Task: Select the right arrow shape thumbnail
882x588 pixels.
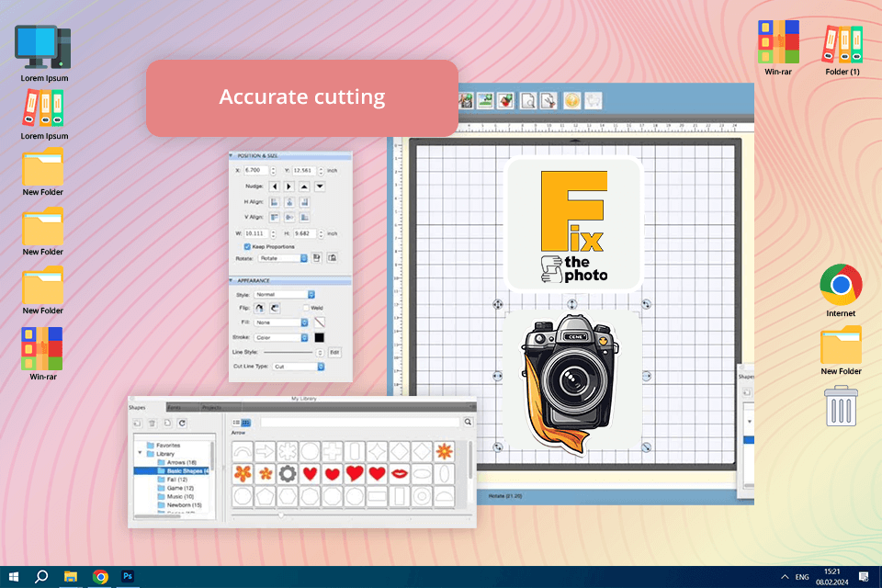Action: 265,451
